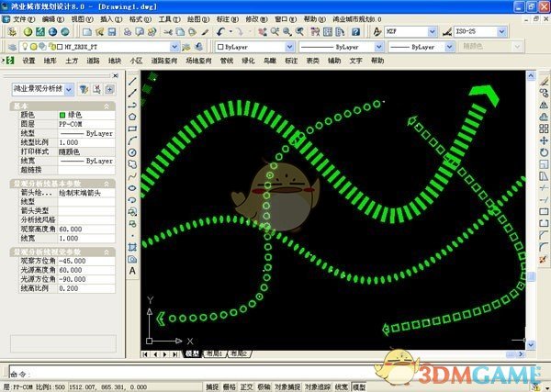This screenshot has width=551, height=392.
Task: Toggle model space 模型 button
Action: point(359,386)
